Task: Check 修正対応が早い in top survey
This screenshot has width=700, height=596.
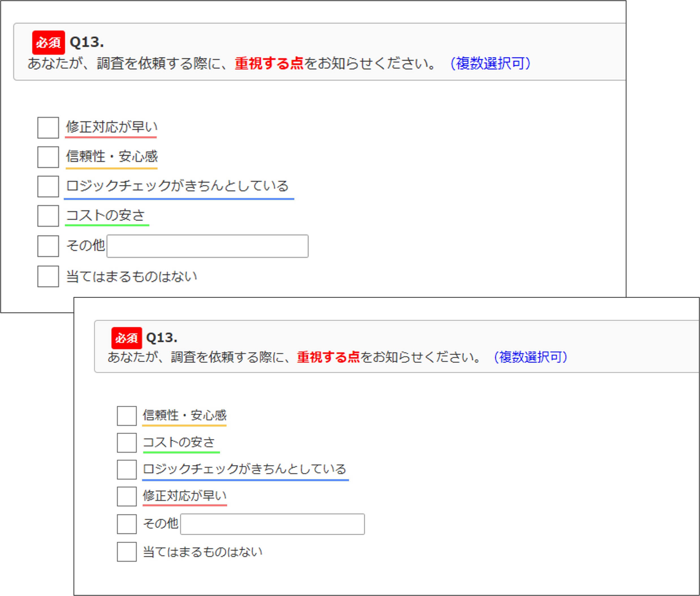Action: click(48, 128)
